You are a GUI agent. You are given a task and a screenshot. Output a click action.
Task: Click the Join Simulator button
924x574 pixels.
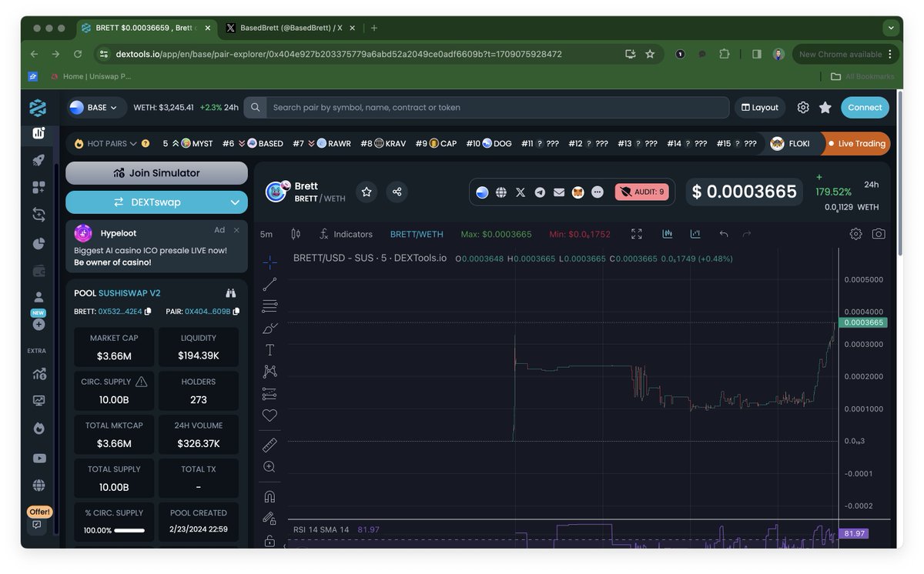pyautogui.click(x=156, y=173)
